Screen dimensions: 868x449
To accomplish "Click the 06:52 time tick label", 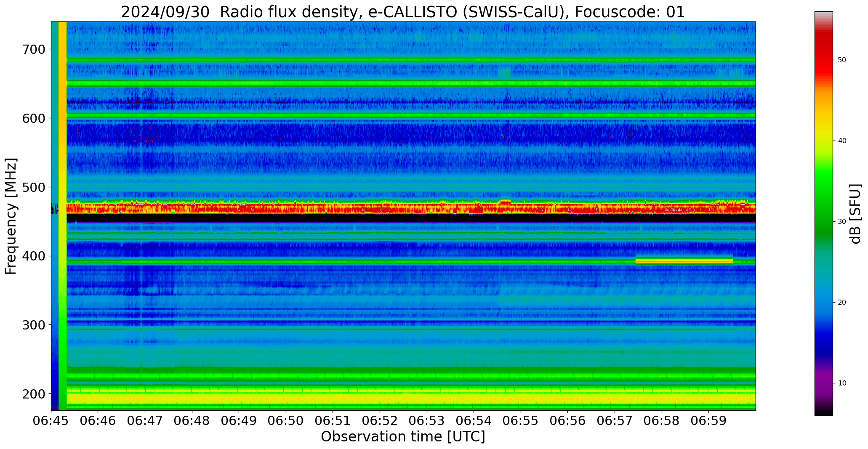I will click(380, 421).
